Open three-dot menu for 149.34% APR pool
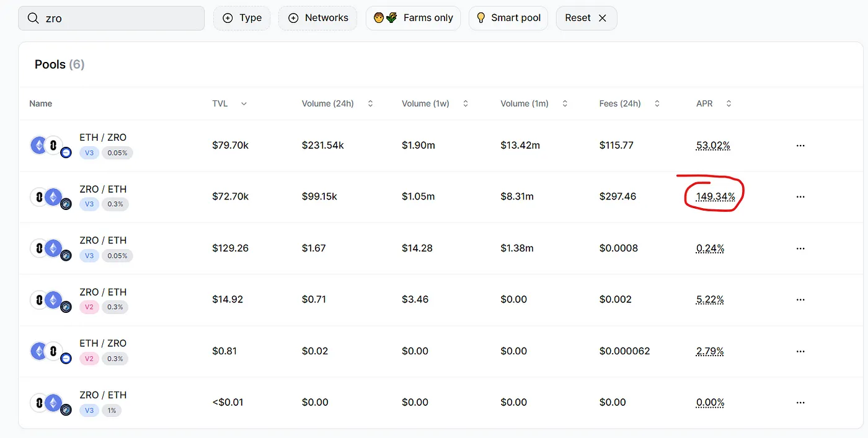Viewport: 868px width, 438px height. pyautogui.click(x=800, y=197)
